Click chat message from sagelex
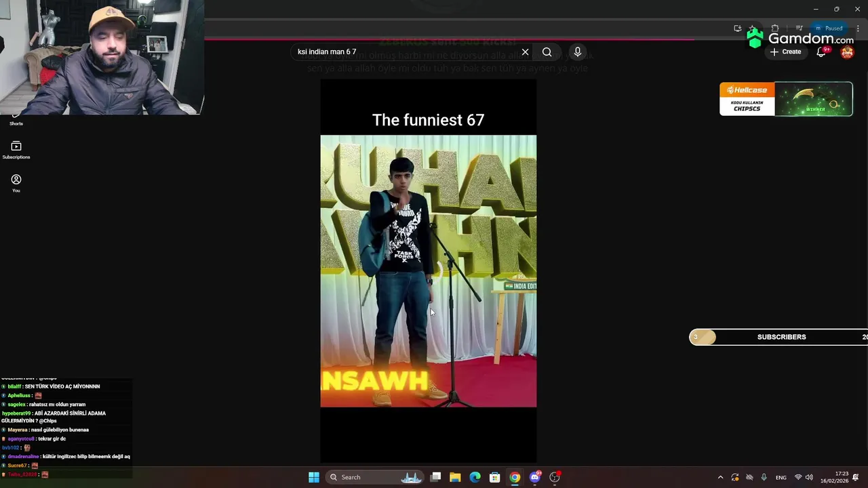868x488 pixels. [43, 405]
